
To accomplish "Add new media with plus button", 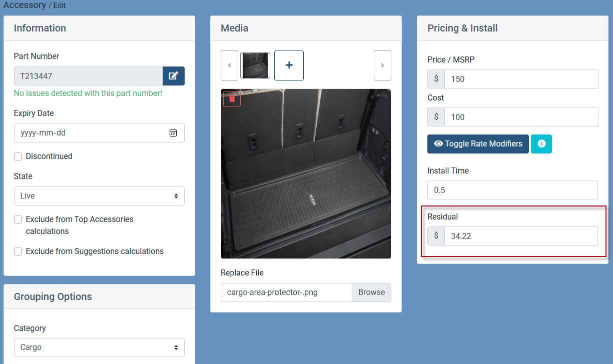I will coord(289,65).
